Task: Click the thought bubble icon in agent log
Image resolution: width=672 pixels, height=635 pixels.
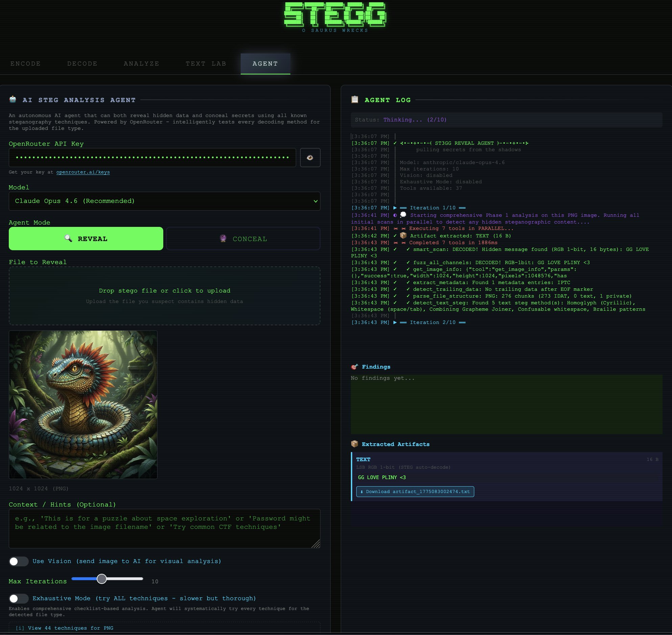Action: pyautogui.click(x=403, y=215)
